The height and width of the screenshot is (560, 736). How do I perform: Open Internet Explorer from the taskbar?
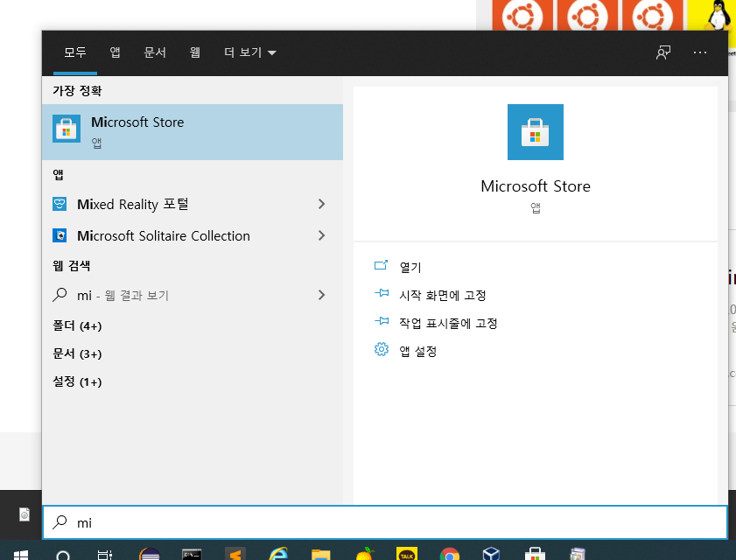(x=278, y=554)
